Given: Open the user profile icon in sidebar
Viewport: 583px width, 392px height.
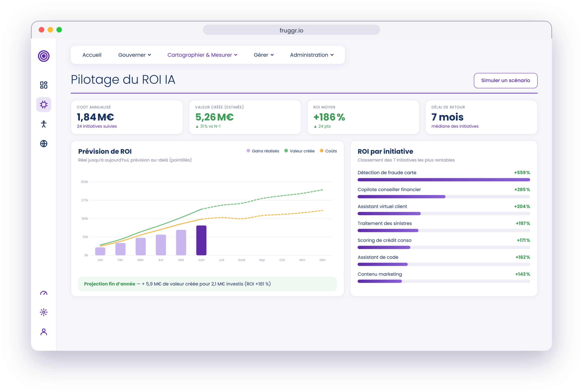Looking at the screenshot, I should (x=44, y=332).
